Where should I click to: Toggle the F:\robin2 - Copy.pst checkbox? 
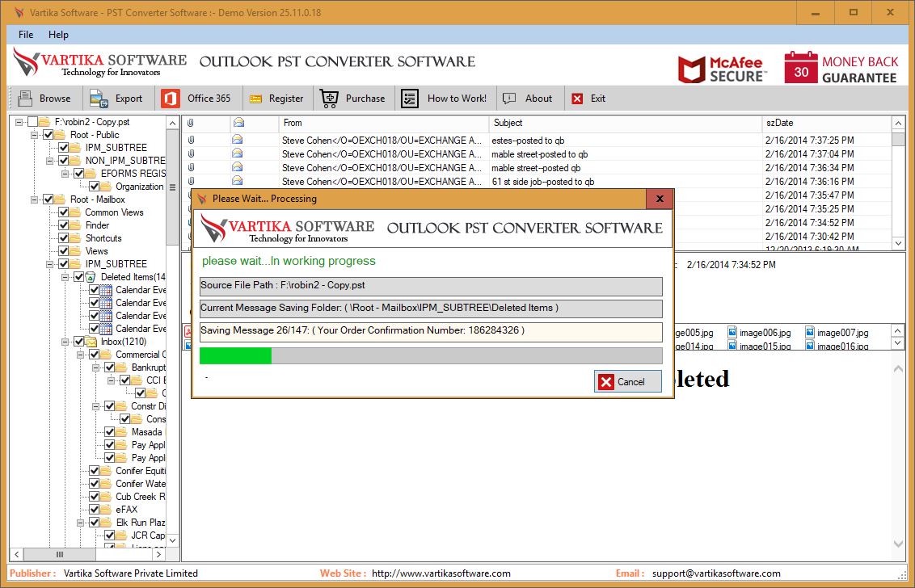tap(32, 122)
